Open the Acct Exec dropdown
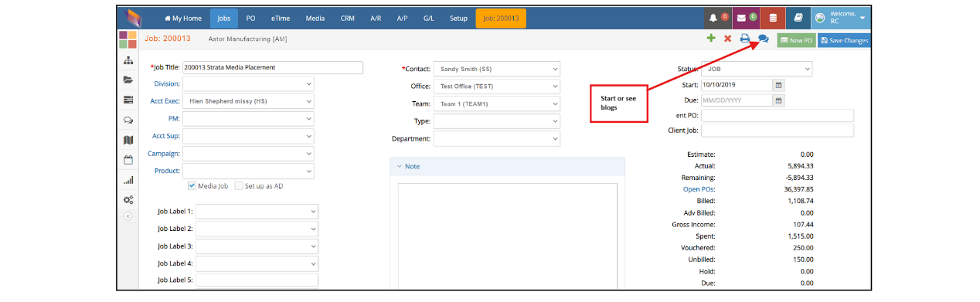Image resolution: width=980 pixels, height=302 pixels. [248, 101]
